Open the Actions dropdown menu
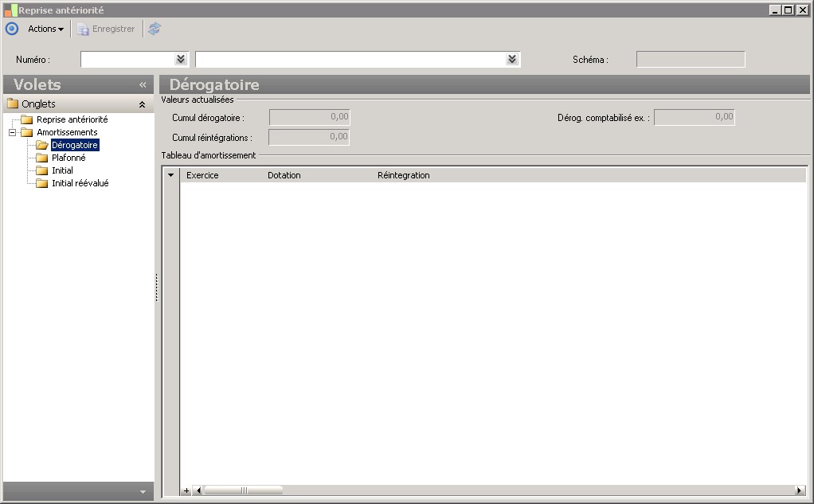Screen dimensions: 814x504 click(x=45, y=29)
